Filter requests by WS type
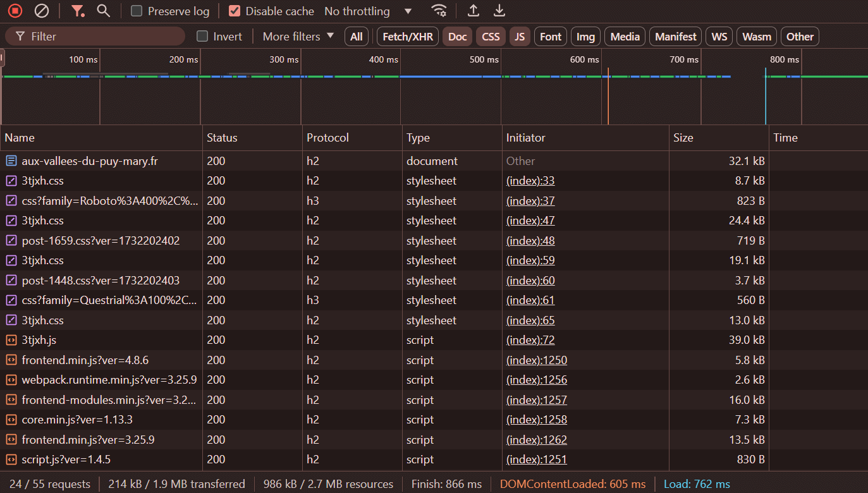Viewport: 868px width, 493px height. [719, 37]
